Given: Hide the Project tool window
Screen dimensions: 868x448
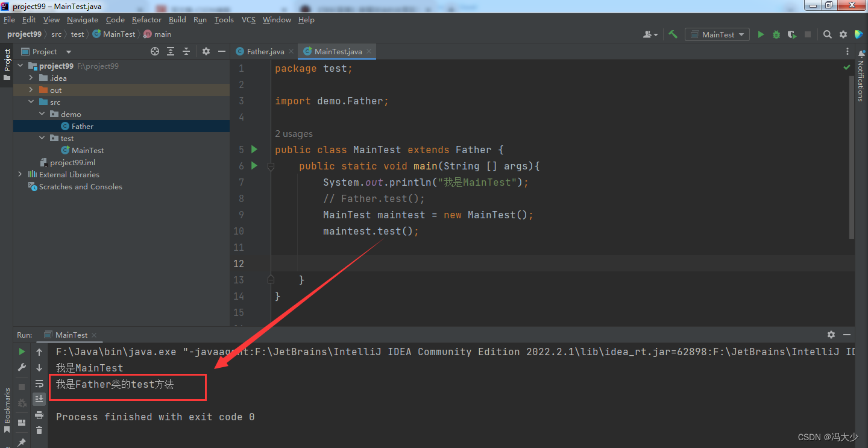Looking at the screenshot, I should [x=221, y=51].
